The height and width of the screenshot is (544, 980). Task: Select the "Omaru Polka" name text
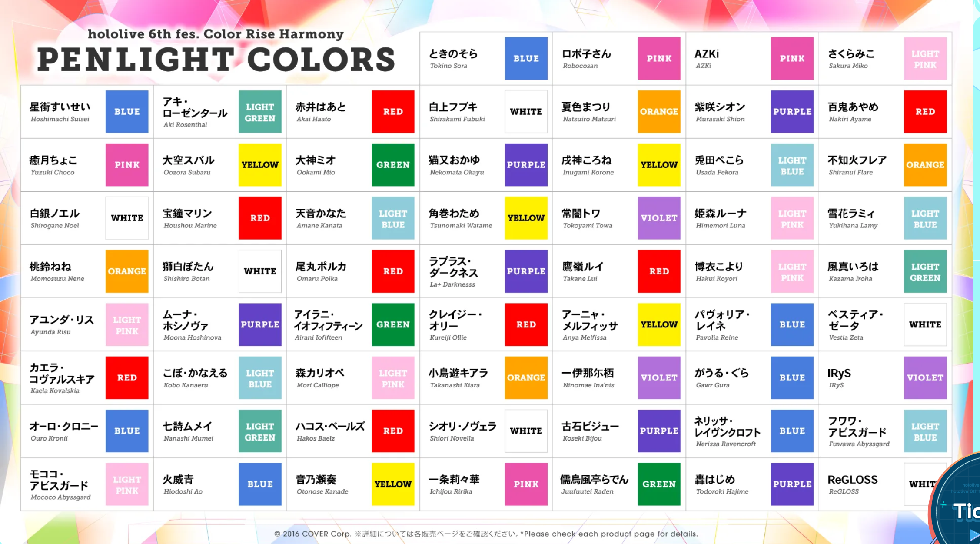317,279
